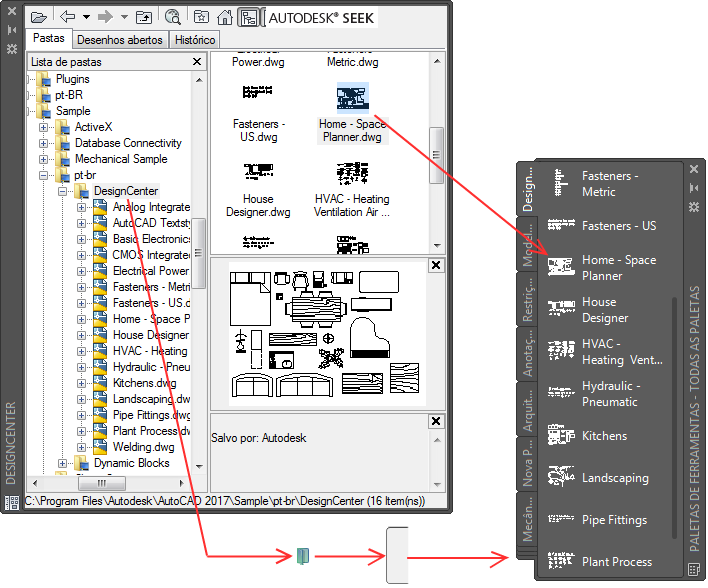
Task: Select the Sample folder in tree
Action: click(73, 111)
